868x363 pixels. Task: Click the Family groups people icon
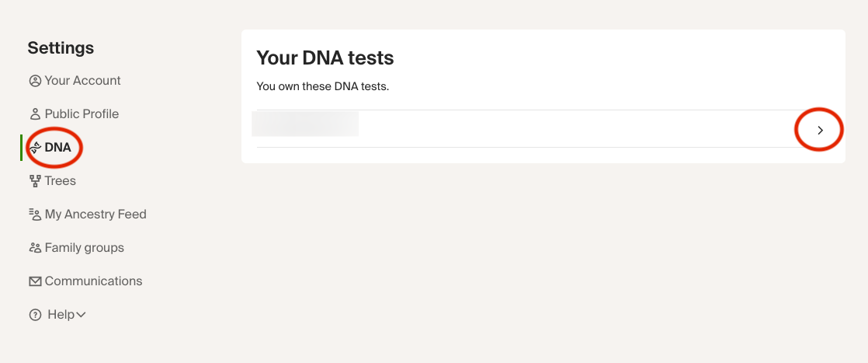35,248
